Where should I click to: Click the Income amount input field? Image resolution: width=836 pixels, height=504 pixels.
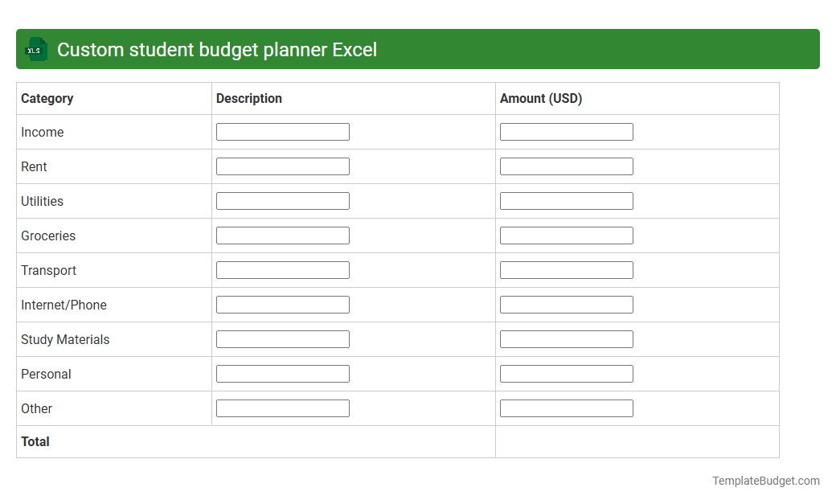[566, 131]
